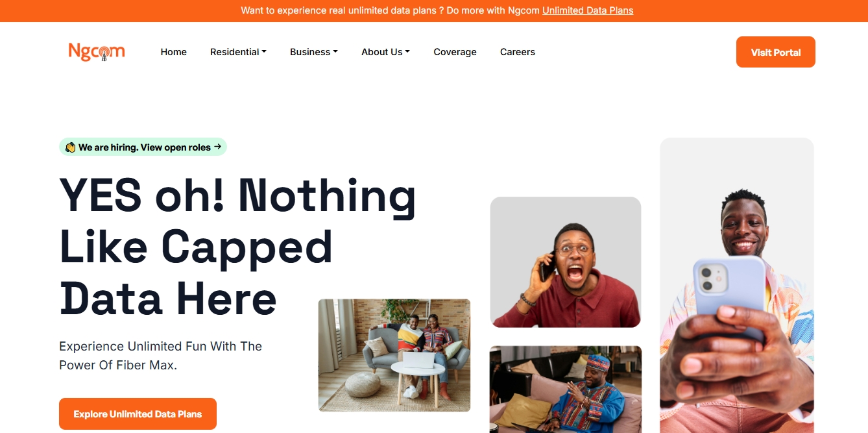Go to the Home menu item
Image resolution: width=868 pixels, height=433 pixels.
174,52
